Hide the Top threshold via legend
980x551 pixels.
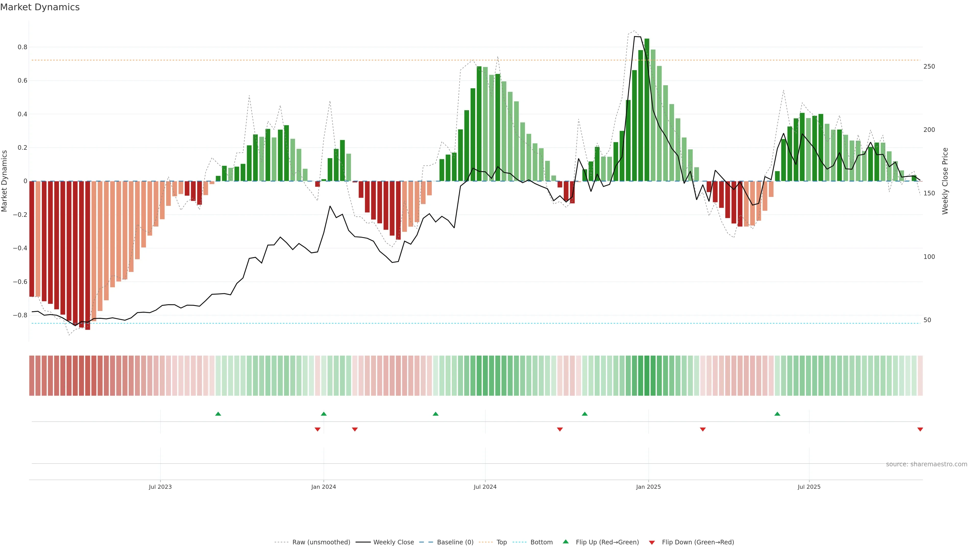[x=501, y=542]
